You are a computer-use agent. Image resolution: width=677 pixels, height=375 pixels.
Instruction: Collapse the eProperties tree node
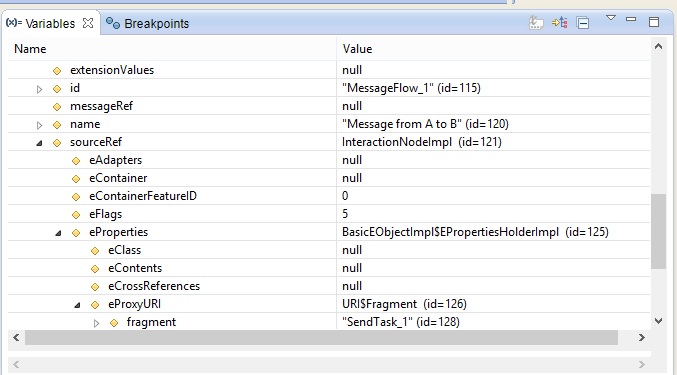(x=58, y=233)
